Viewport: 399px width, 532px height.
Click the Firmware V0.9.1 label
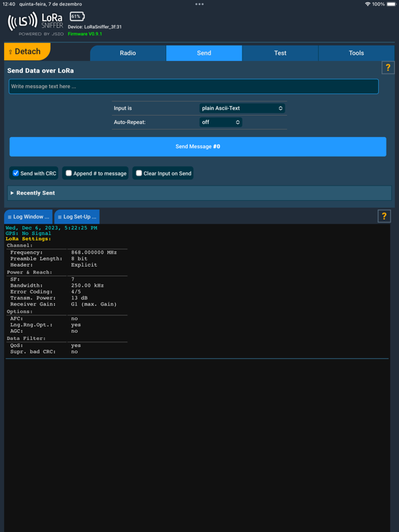tap(85, 34)
